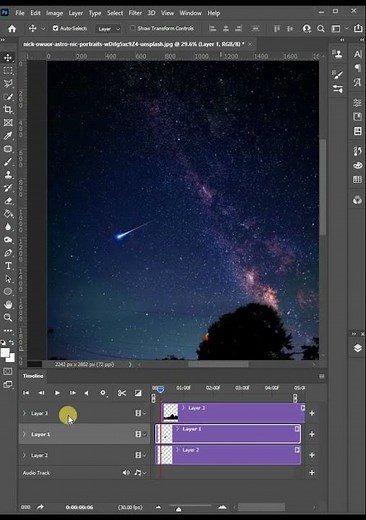Image resolution: width=366 pixels, height=520 pixels.
Task: Click the Layer 3 clip thumbnail
Action: click(171, 413)
